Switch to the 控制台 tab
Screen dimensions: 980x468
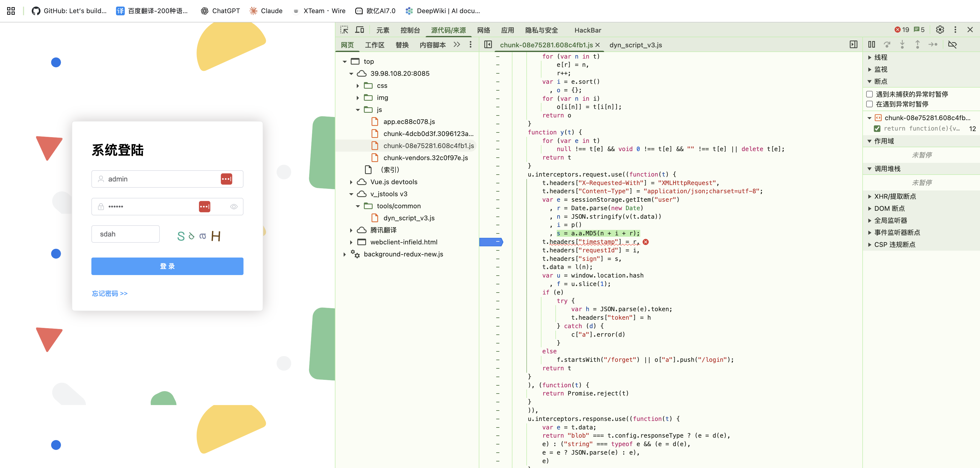tap(410, 30)
